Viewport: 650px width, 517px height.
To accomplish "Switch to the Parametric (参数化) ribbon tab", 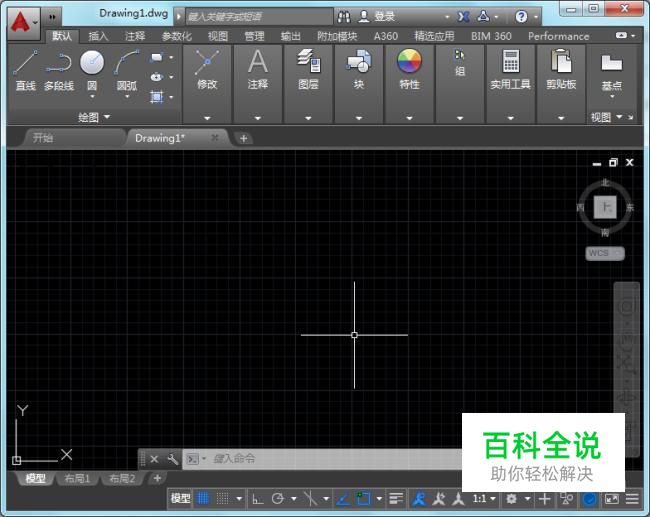I will point(177,36).
